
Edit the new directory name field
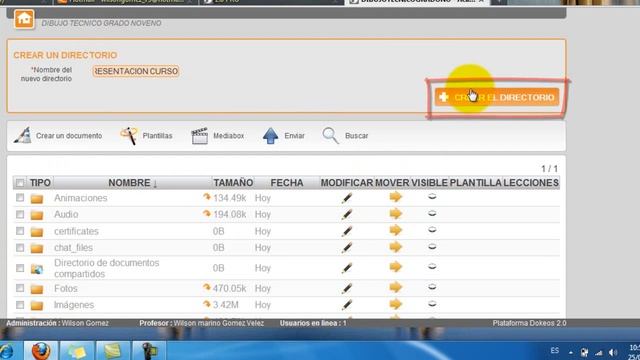(136, 71)
